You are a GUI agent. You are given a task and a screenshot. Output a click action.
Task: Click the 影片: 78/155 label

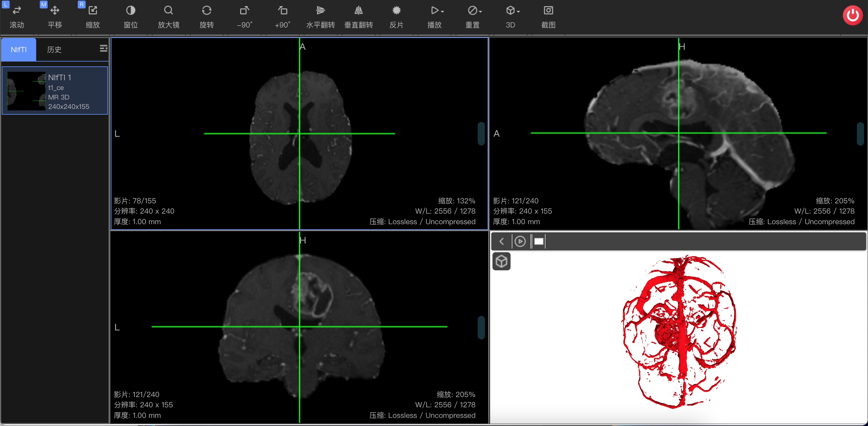[x=135, y=201]
